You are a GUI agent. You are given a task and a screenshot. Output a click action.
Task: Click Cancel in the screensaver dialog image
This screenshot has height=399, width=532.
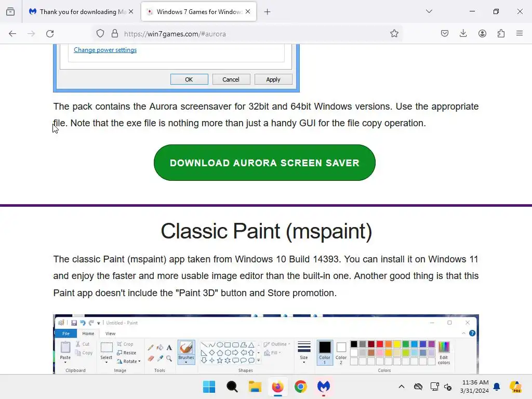coord(231,79)
